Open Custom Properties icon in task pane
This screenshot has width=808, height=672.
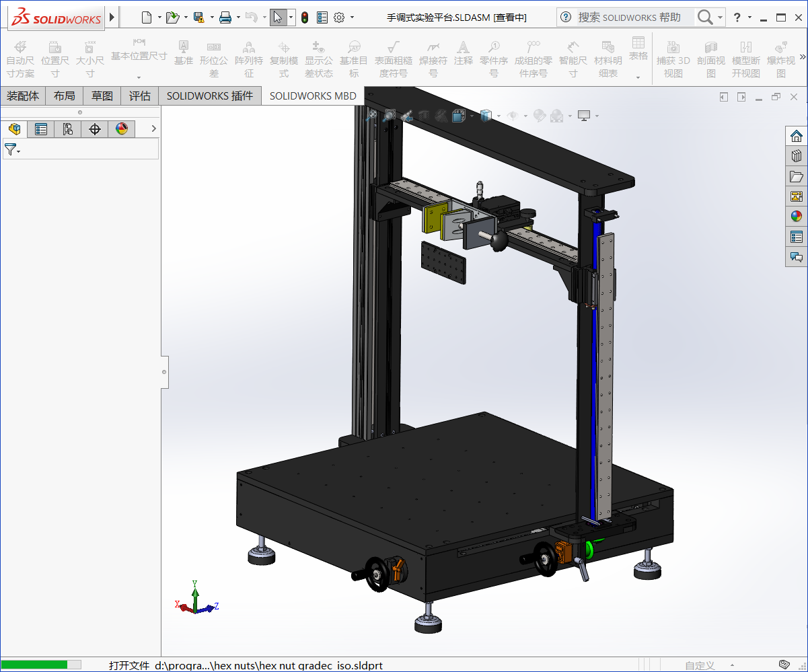click(x=797, y=237)
